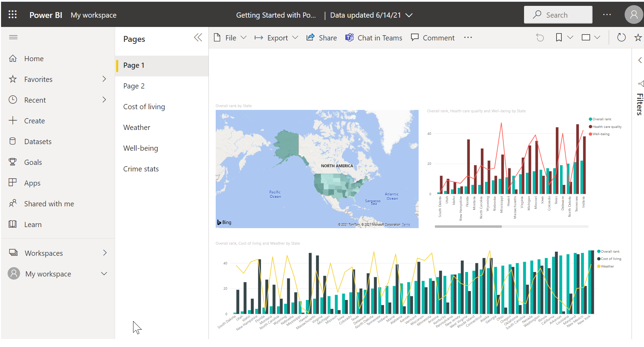Open the Bing map Terms link
The height and width of the screenshot is (347, 644).
coord(406,225)
